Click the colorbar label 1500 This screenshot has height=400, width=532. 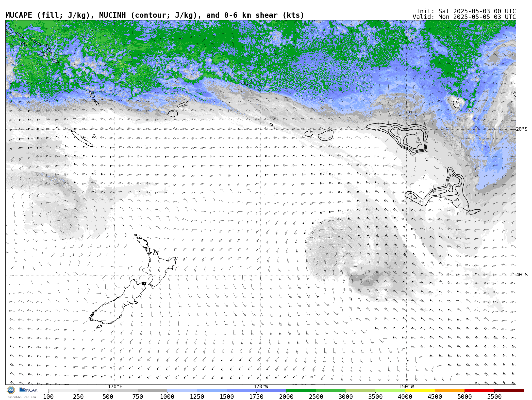tap(227, 397)
